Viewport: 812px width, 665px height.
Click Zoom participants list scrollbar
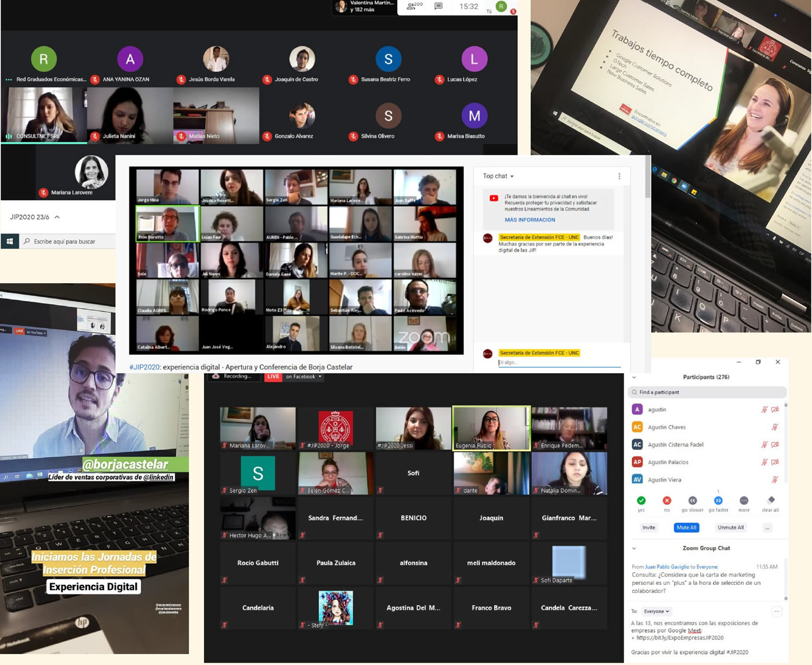785,443
